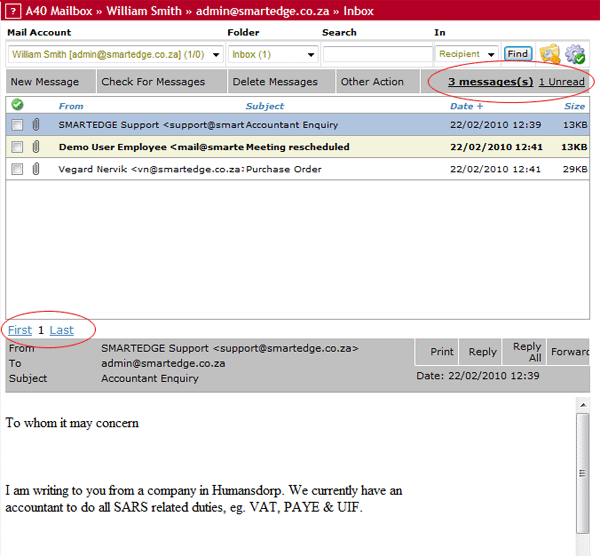This screenshot has height=556, width=600.
Task: Expand the Mail Account dropdown
Action: point(217,54)
